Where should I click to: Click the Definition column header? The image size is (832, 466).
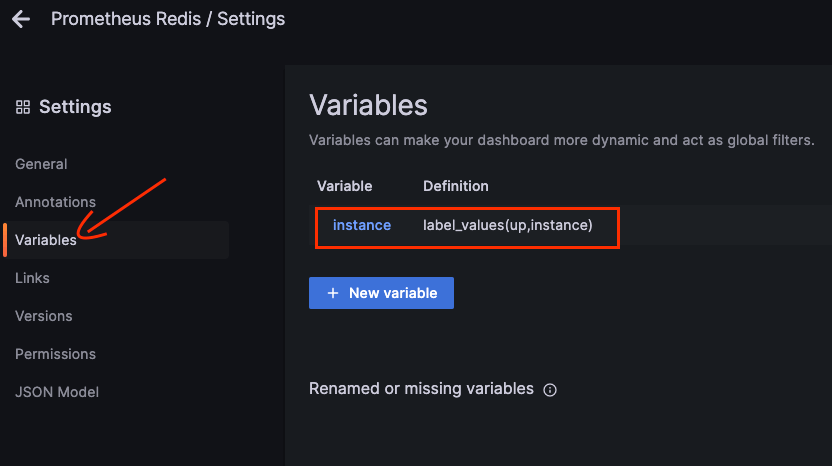coord(456,186)
